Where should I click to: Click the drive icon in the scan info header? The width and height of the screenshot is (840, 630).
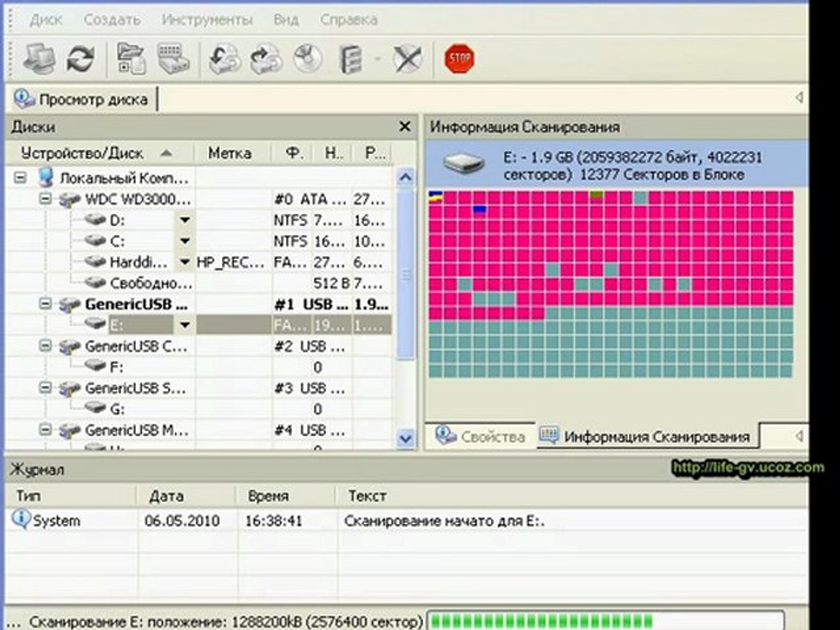pyautogui.click(x=463, y=163)
